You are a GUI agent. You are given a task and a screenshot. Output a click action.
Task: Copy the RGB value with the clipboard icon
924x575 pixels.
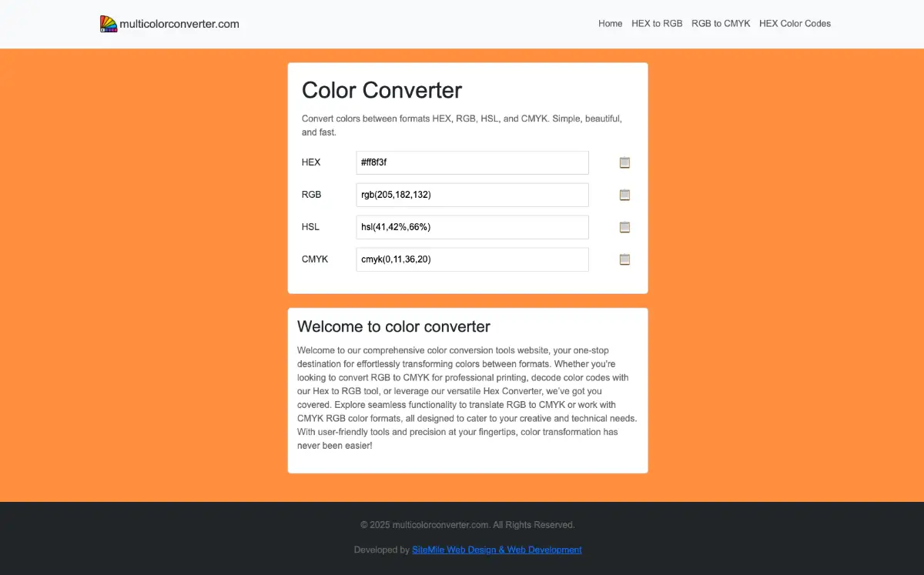(624, 195)
